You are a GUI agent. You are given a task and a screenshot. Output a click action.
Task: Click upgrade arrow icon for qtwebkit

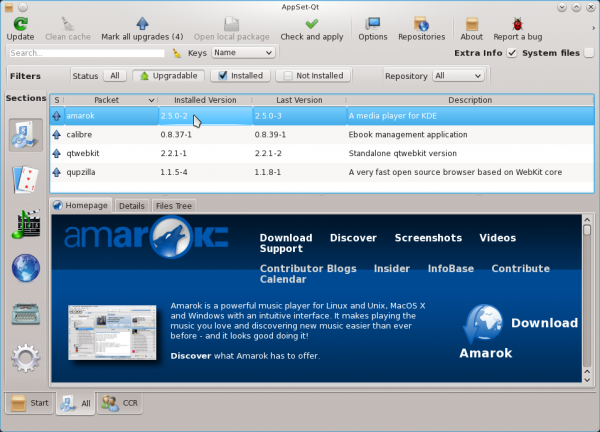tap(57, 153)
